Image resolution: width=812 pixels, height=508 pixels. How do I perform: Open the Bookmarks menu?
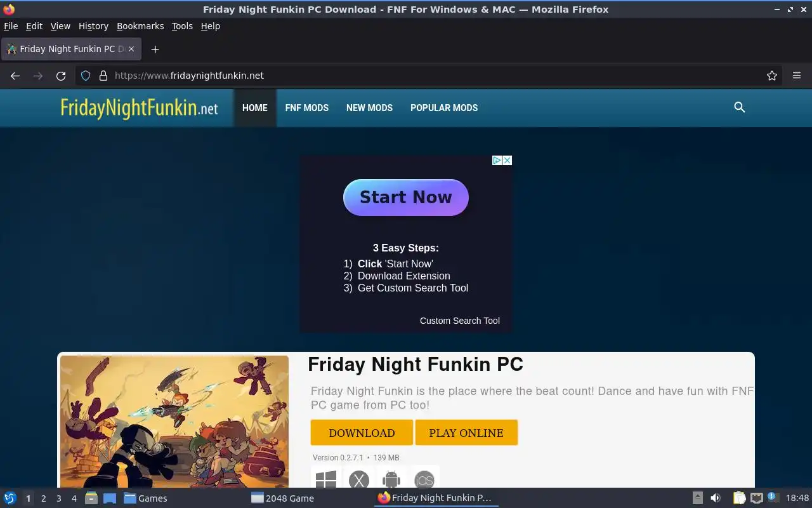click(x=140, y=26)
